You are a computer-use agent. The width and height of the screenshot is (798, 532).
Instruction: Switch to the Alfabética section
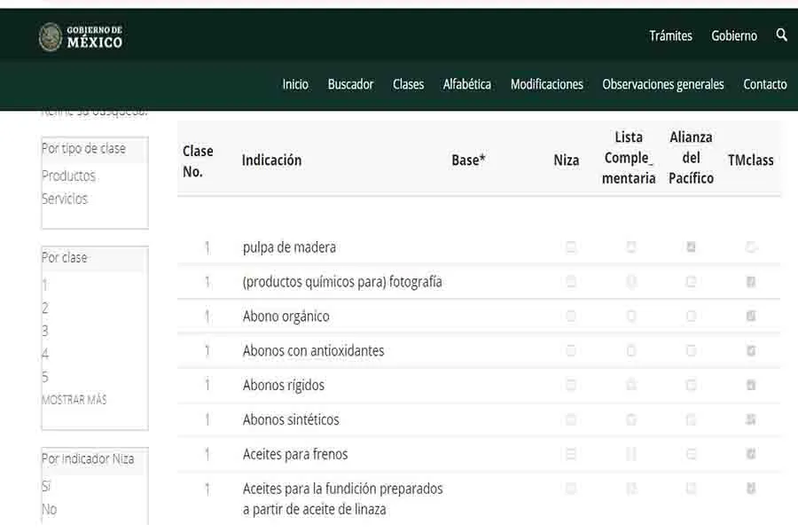tap(468, 84)
